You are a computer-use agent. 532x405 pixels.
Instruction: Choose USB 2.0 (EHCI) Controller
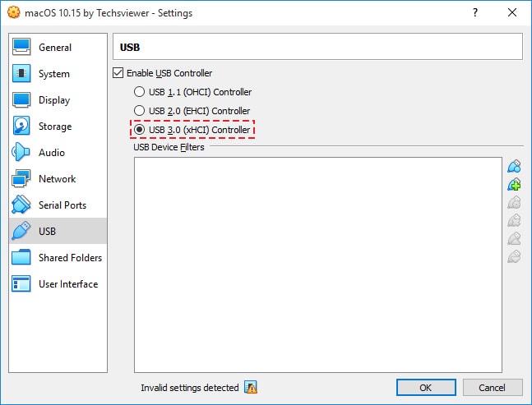tap(192, 110)
